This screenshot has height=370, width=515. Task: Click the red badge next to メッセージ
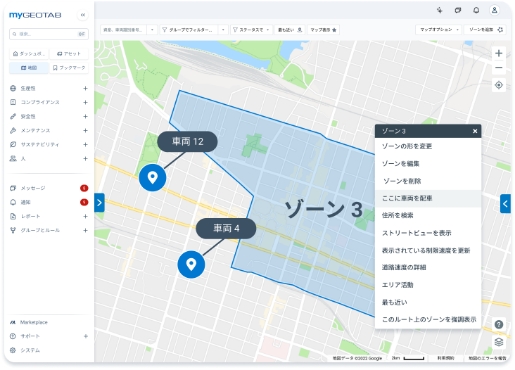(x=84, y=188)
